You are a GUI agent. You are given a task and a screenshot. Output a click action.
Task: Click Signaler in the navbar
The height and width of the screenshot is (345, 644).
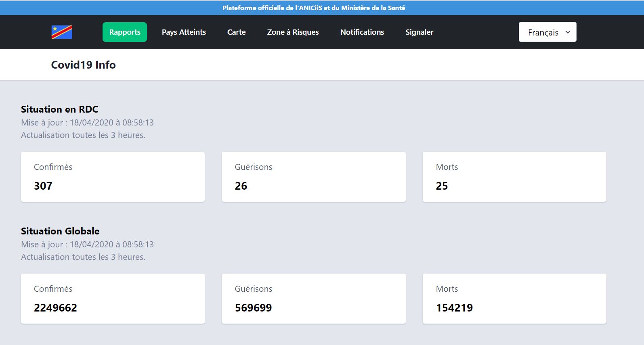point(419,32)
